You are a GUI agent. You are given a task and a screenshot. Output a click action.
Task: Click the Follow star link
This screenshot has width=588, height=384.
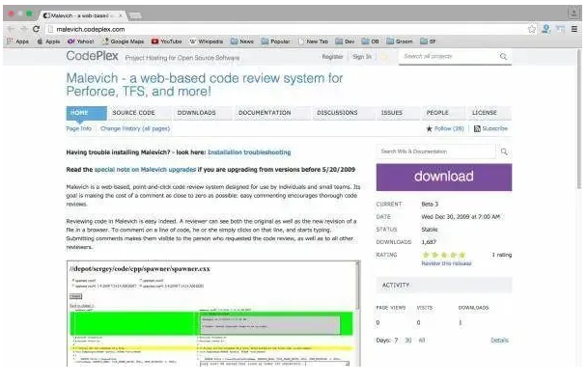(445, 128)
